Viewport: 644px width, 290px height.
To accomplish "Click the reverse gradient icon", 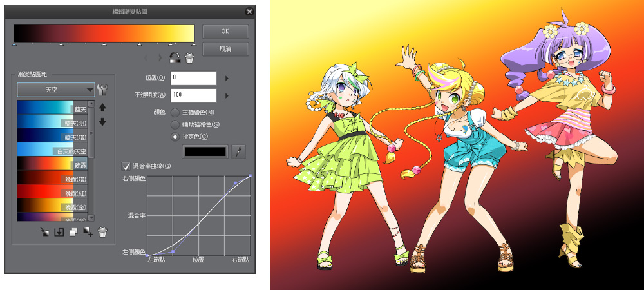I will [x=175, y=58].
